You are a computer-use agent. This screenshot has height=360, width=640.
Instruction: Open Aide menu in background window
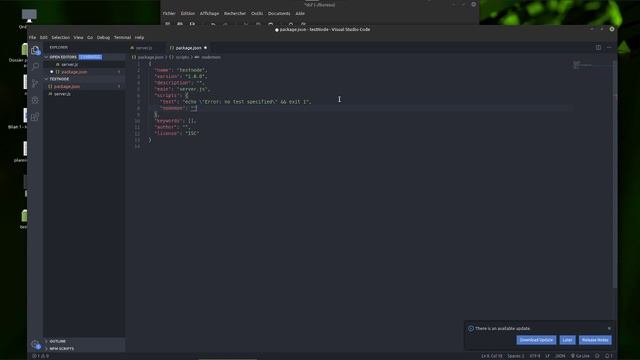300,13
